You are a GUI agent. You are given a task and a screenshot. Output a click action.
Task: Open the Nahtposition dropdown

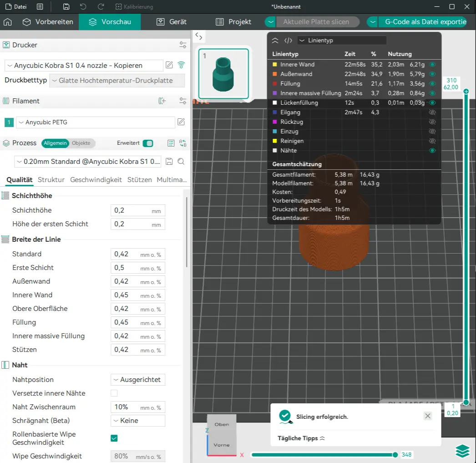click(138, 380)
